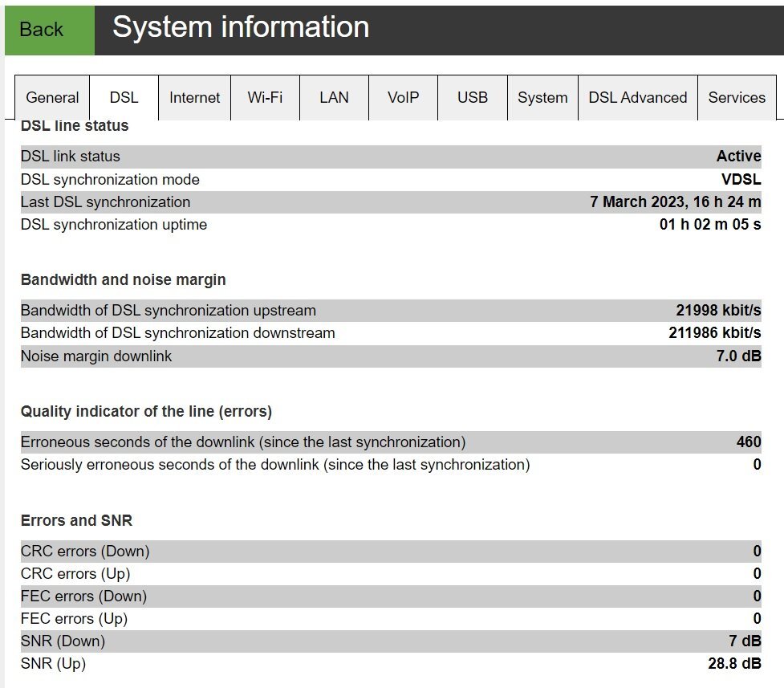Select the 28.8 dB SNR up value
784x688 pixels.
(734, 663)
